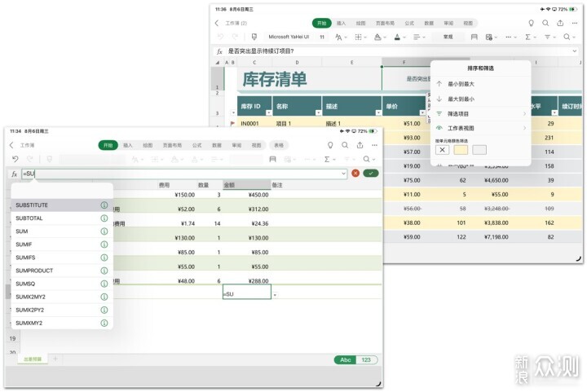The width and height of the screenshot is (587, 392).
Task: Open the magnifier search in front window's title bar
Action: 345,145
